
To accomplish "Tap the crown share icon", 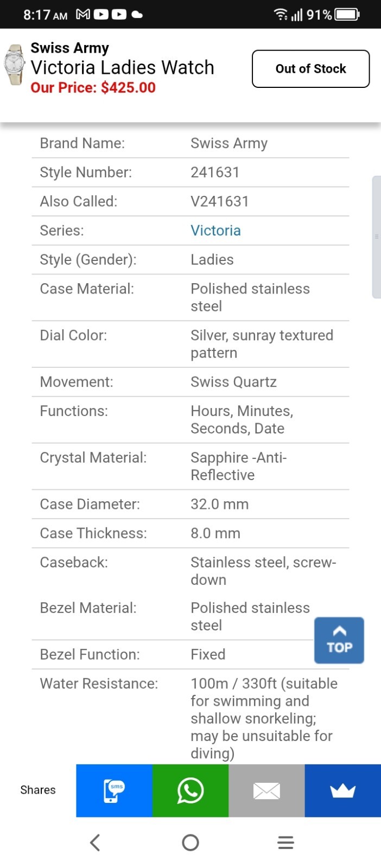I will 343,790.
